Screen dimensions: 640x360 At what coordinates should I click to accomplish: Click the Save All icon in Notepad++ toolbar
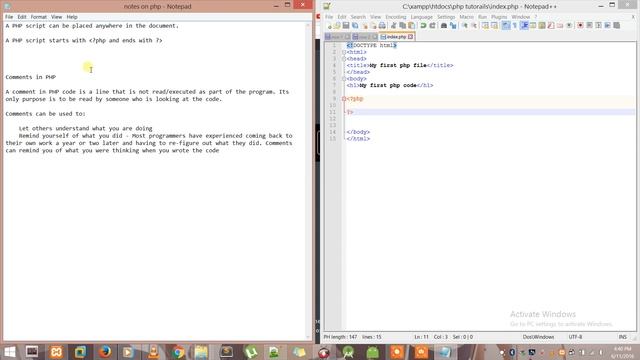355,26
